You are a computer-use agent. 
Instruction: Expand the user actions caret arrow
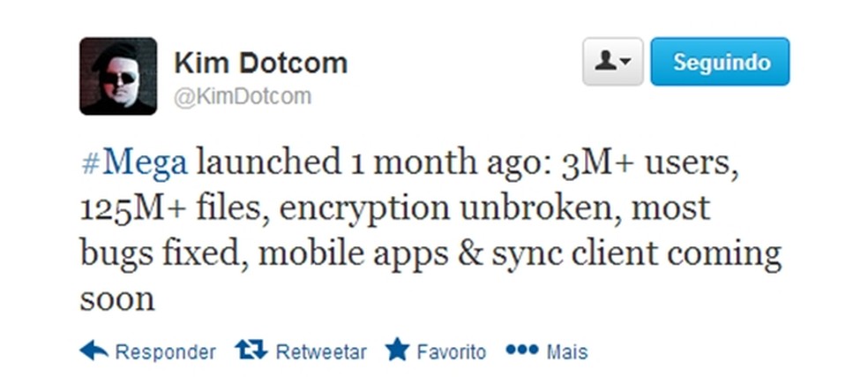pos(625,63)
